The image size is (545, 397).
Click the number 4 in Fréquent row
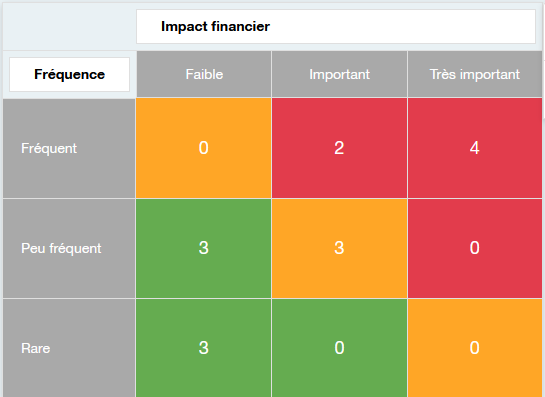pos(475,148)
